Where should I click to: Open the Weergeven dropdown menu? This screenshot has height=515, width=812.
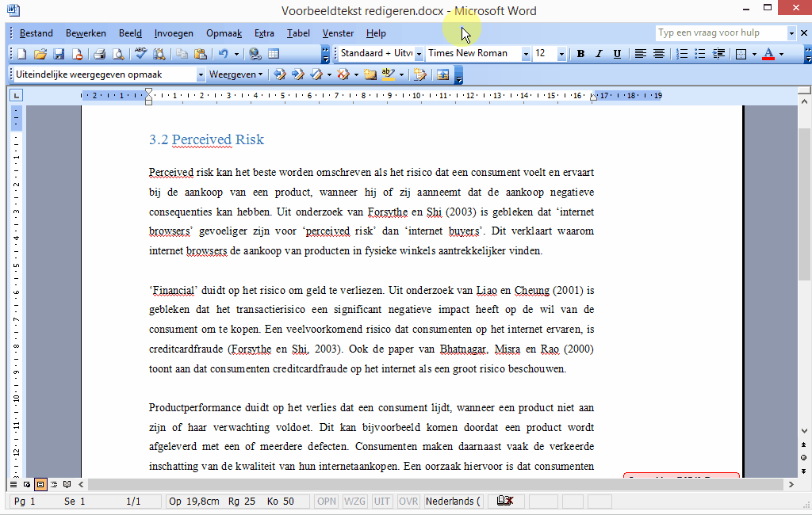point(236,75)
